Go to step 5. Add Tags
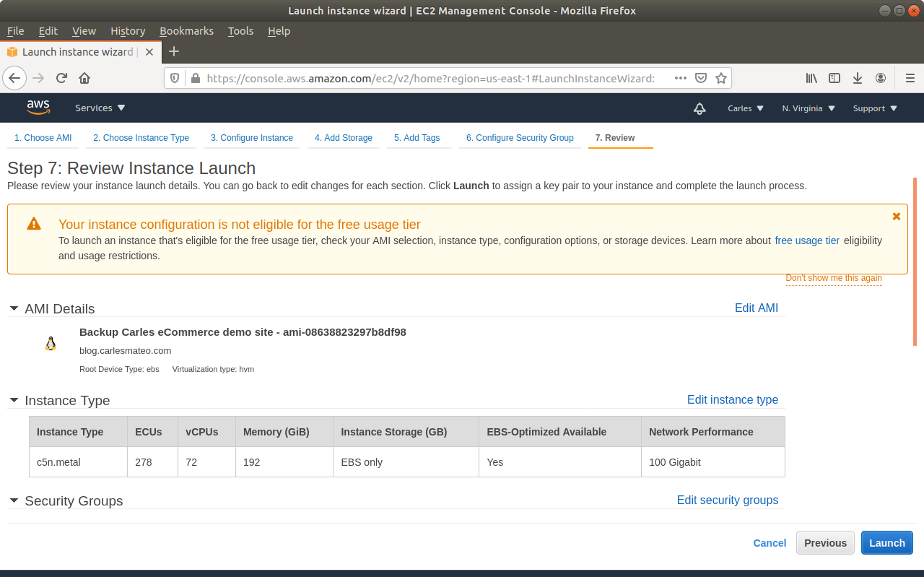 (417, 138)
